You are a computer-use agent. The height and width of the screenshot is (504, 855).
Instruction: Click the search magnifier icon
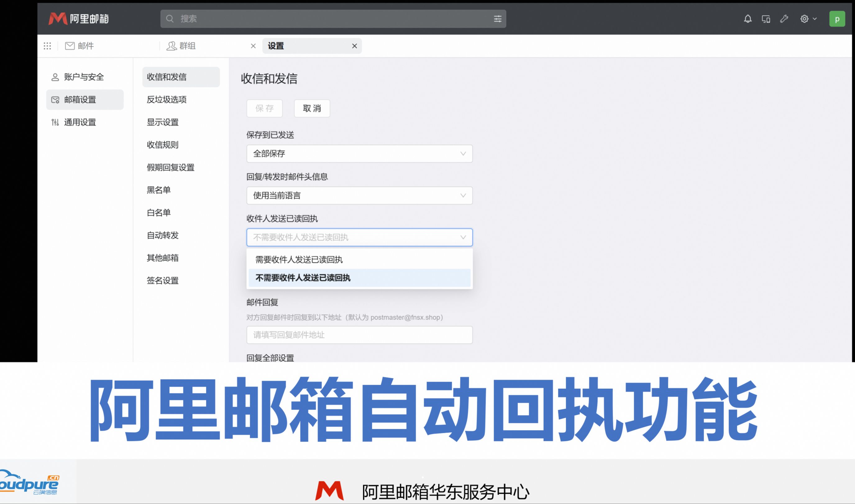(x=170, y=19)
